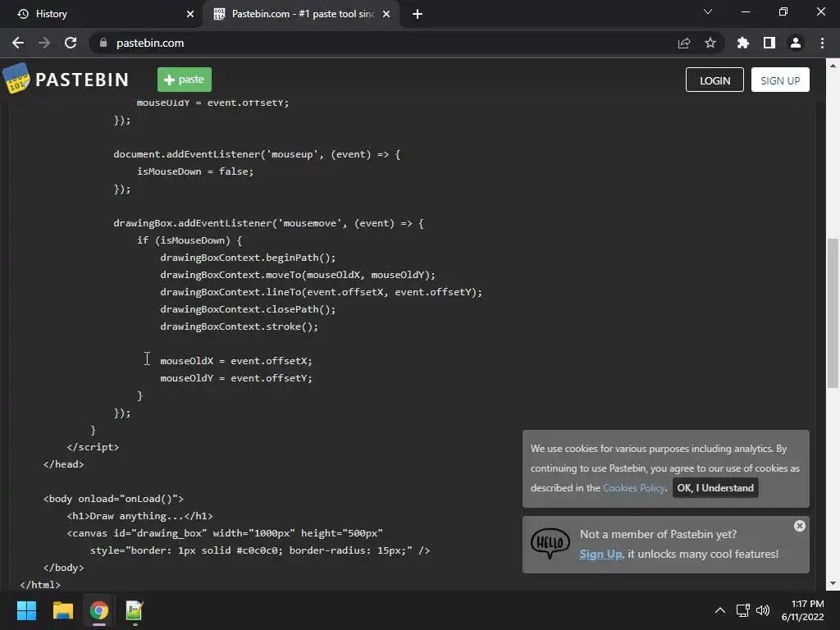840x630 pixels.
Task: Click the scrollbar down arrow
Action: 833,583
